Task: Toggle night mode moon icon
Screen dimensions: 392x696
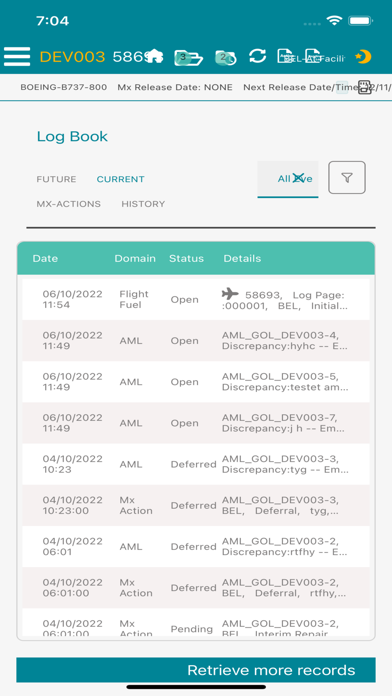Action: click(363, 56)
